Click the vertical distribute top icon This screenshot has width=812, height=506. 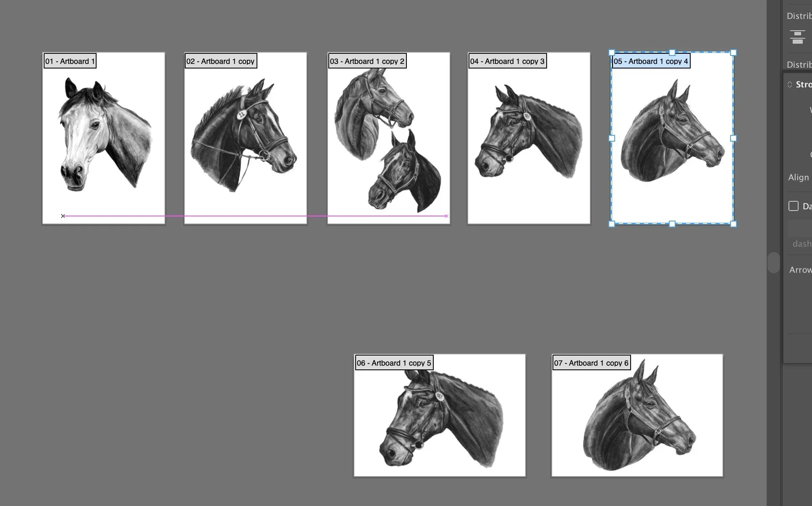click(797, 37)
